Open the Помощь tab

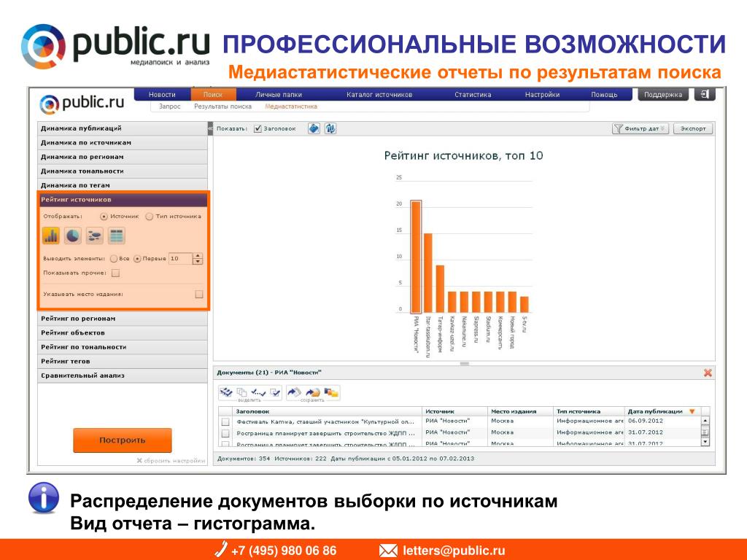pos(604,95)
